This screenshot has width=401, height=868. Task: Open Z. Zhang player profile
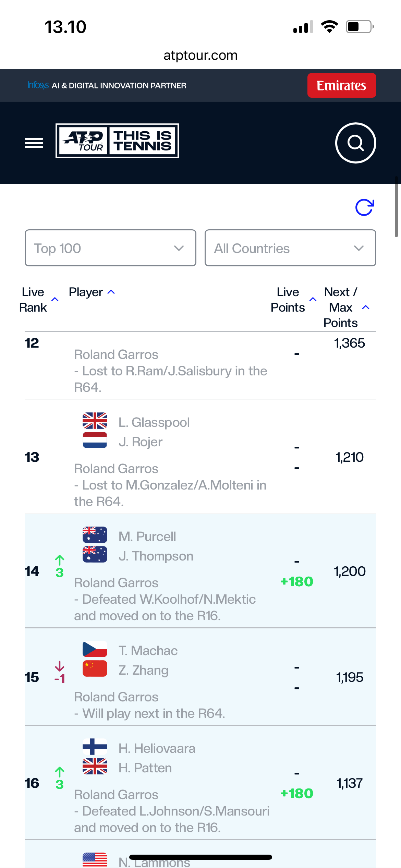tap(143, 670)
